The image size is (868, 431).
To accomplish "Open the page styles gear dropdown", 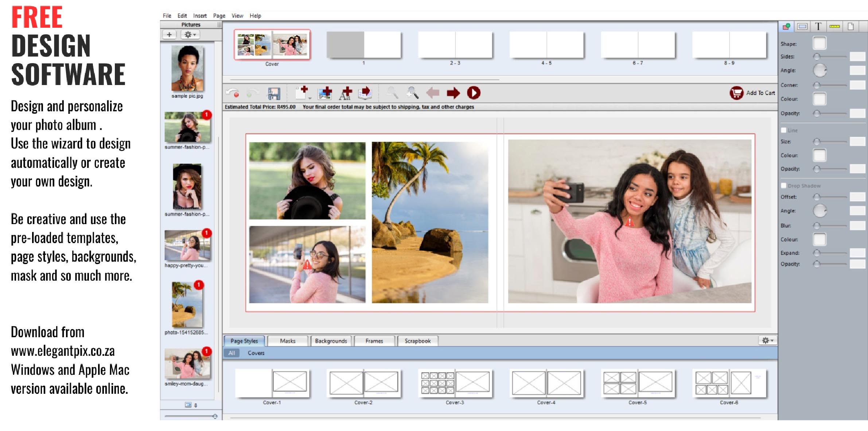I will (767, 340).
